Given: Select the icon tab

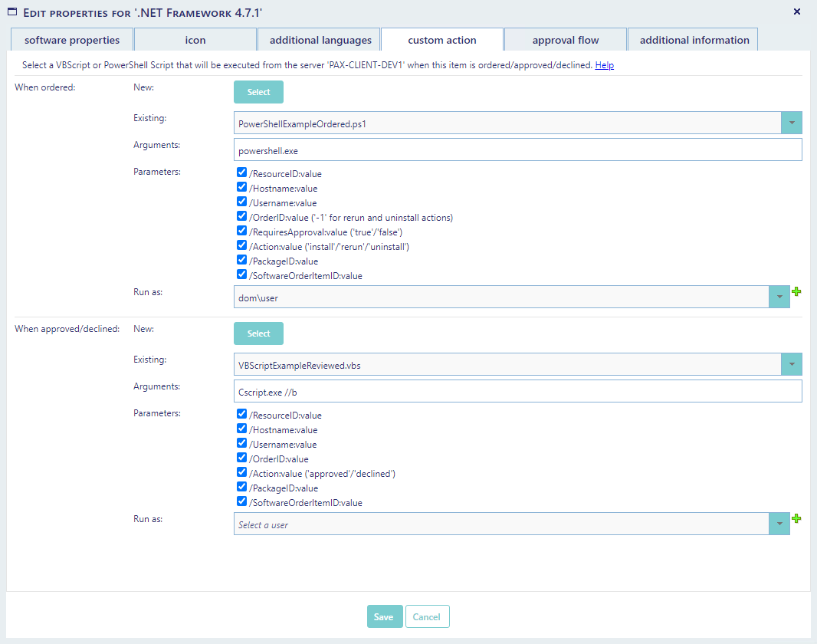Looking at the screenshot, I should (195, 40).
